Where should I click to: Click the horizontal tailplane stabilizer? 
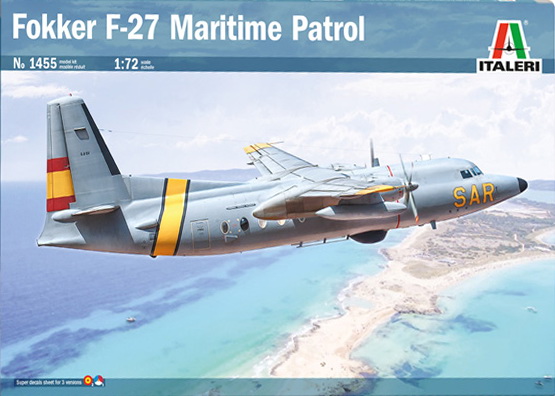point(86,213)
